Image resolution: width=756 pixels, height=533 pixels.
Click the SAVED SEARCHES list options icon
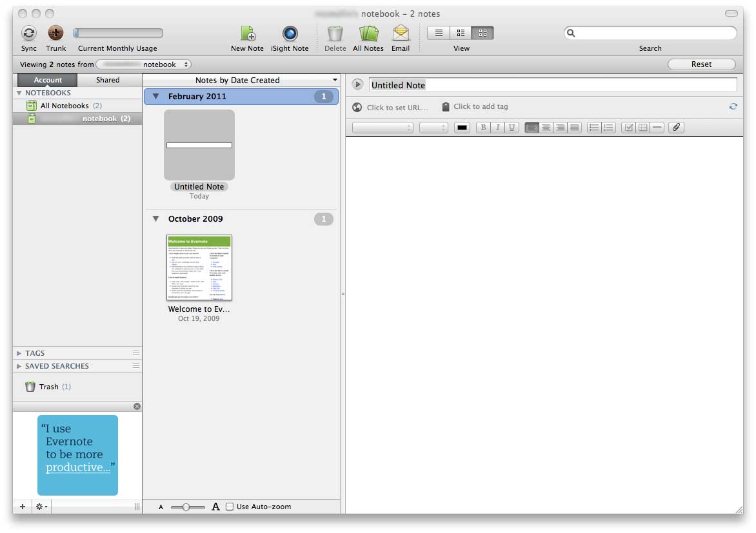pyautogui.click(x=136, y=366)
